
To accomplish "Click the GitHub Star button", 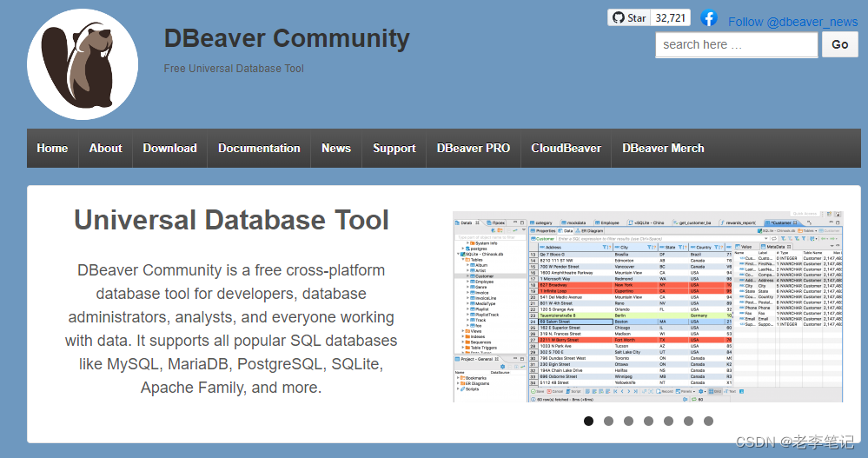I will pyautogui.click(x=629, y=17).
